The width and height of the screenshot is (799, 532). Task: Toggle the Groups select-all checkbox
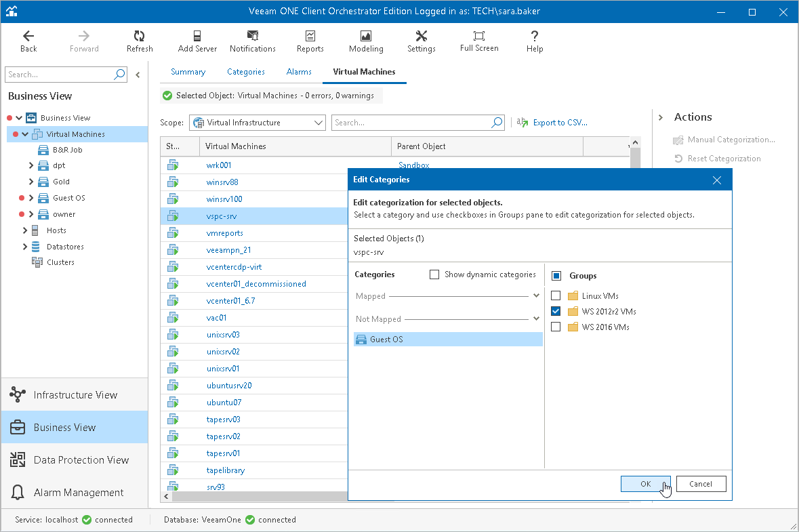[x=556, y=276]
